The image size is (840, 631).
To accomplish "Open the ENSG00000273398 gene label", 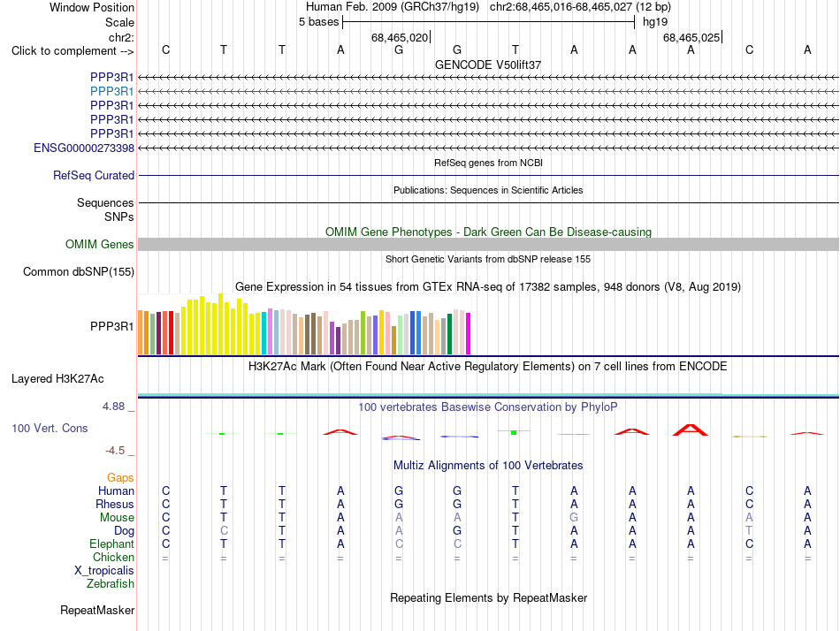I will pyautogui.click(x=84, y=148).
